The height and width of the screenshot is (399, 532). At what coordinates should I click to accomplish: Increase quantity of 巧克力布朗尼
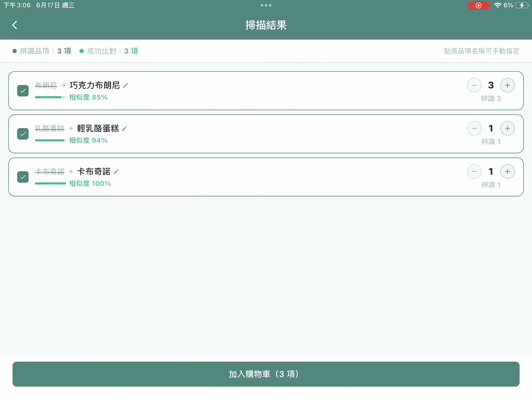[x=507, y=85]
